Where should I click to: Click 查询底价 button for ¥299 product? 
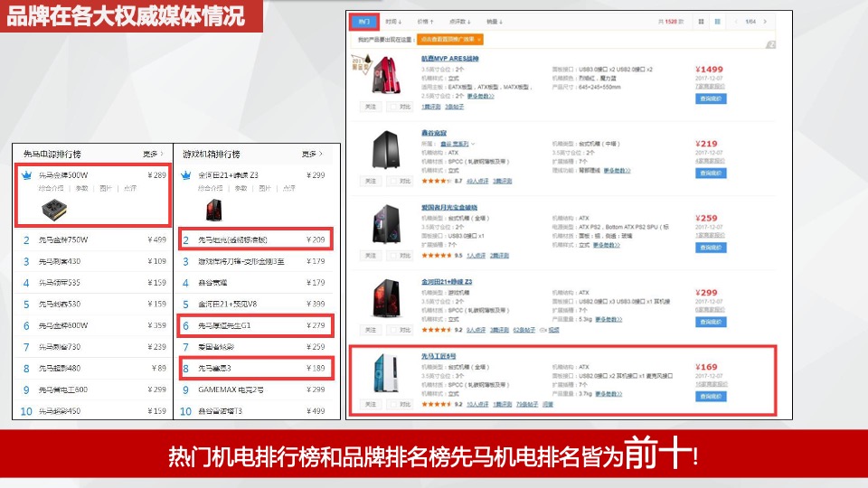(x=711, y=322)
